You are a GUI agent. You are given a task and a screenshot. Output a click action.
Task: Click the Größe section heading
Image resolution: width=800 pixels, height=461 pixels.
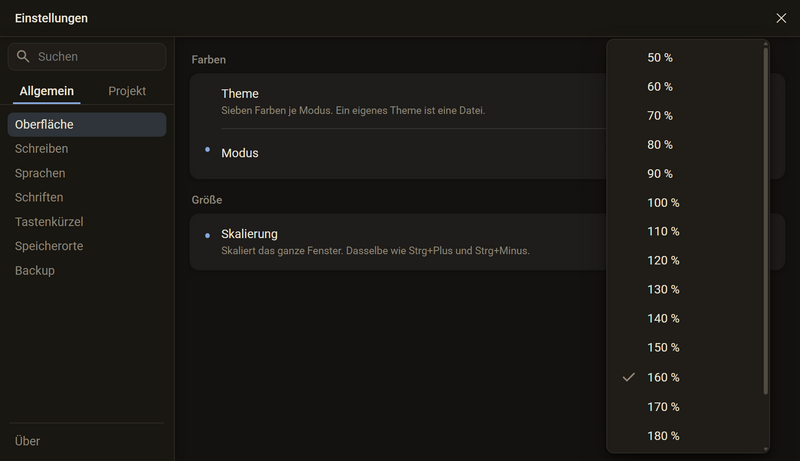tap(207, 200)
